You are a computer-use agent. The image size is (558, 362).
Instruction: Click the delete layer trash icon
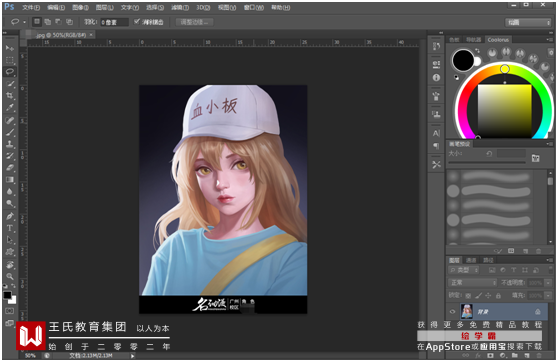pyautogui.click(x=539, y=356)
